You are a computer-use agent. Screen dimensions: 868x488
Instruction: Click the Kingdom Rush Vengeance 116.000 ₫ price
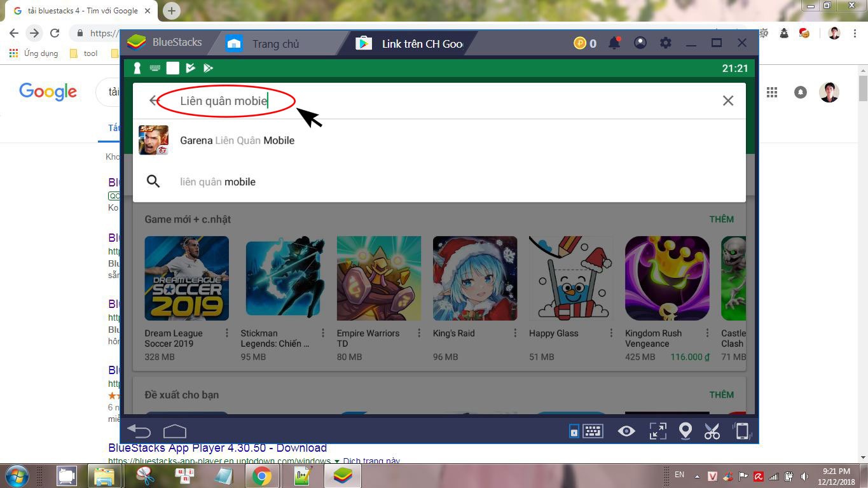(x=690, y=357)
